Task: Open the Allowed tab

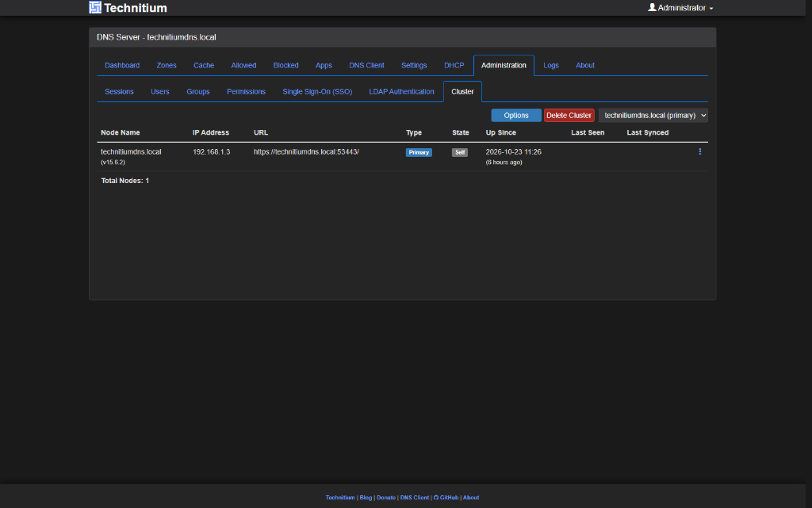Action: 243,65
